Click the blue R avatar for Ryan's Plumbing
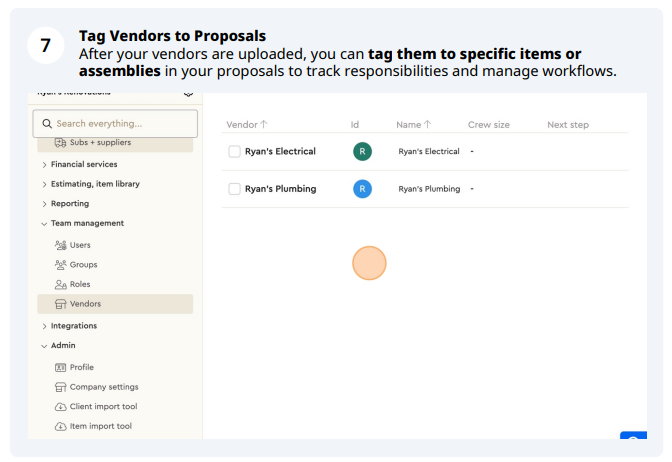Image resolution: width=672 pixels, height=462 pixels. point(362,189)
